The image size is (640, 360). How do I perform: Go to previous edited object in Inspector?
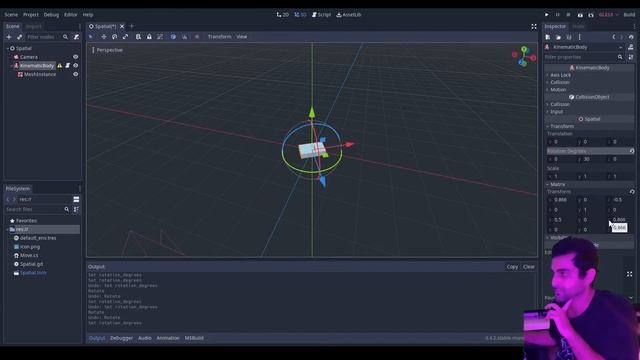pyautogui.click(x=614, y=37)
